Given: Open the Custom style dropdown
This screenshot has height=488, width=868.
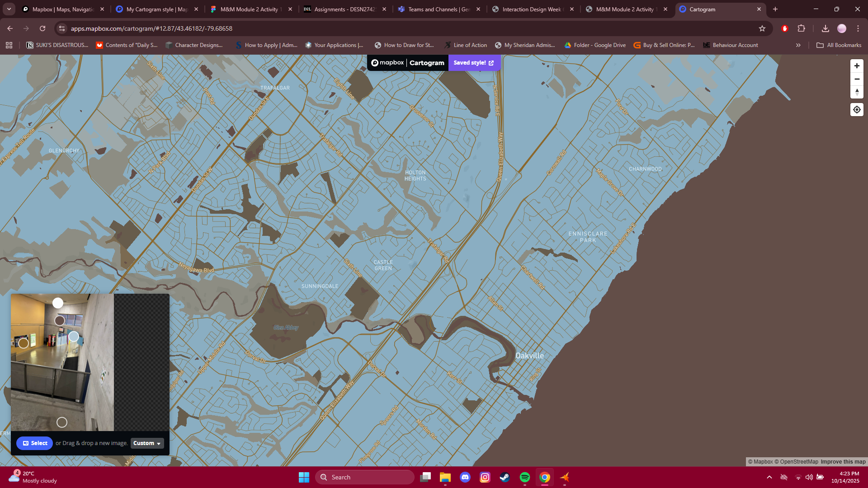Looking at the screenshot, I should coord(147,443).
